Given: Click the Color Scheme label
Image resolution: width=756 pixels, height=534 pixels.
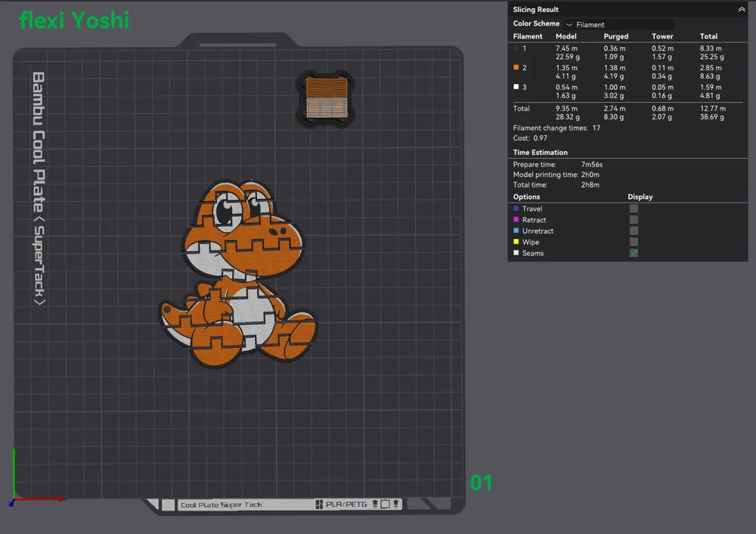Looking at the screenshot, I should tap(536, 23).
